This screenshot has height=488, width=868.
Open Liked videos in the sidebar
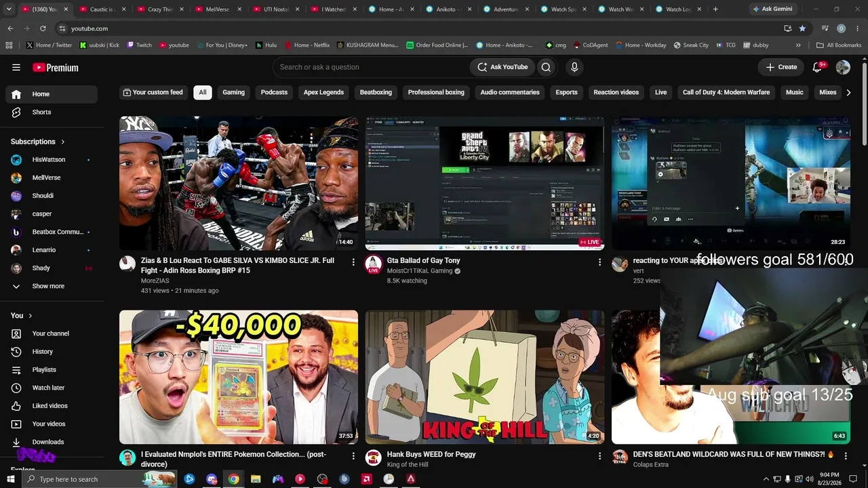[52, 406]
